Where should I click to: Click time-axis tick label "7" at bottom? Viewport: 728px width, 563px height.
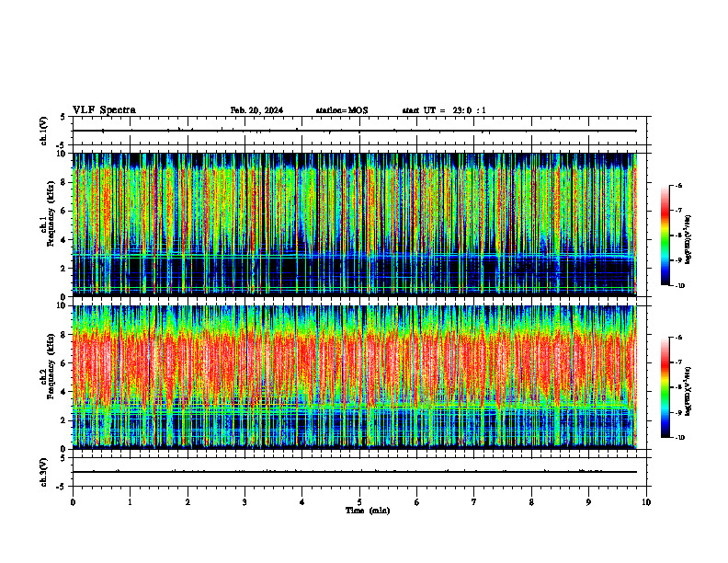(x=474, y=502)
